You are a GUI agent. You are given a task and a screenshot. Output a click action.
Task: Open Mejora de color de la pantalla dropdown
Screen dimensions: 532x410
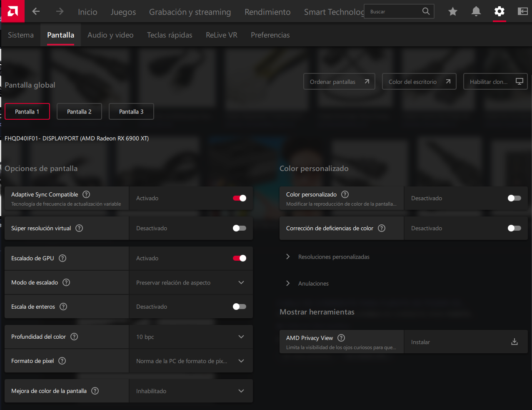pos(191,391)
